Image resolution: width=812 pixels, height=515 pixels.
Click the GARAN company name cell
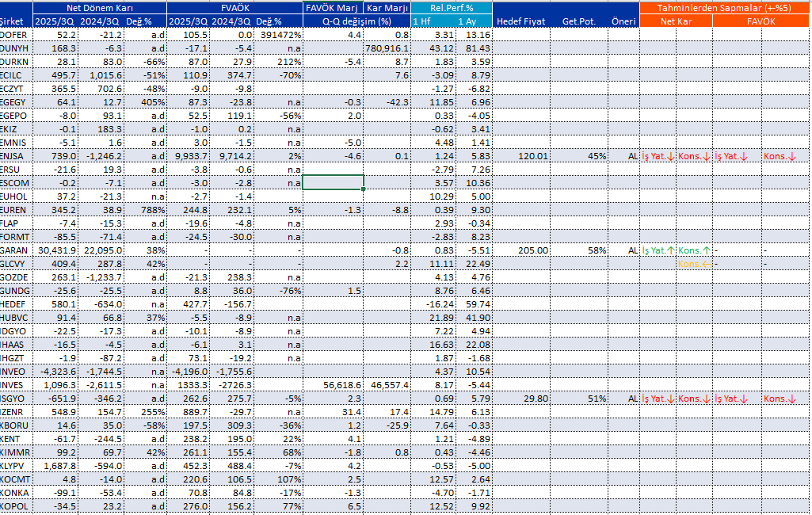pyautogui.click(x=16, y=250)
